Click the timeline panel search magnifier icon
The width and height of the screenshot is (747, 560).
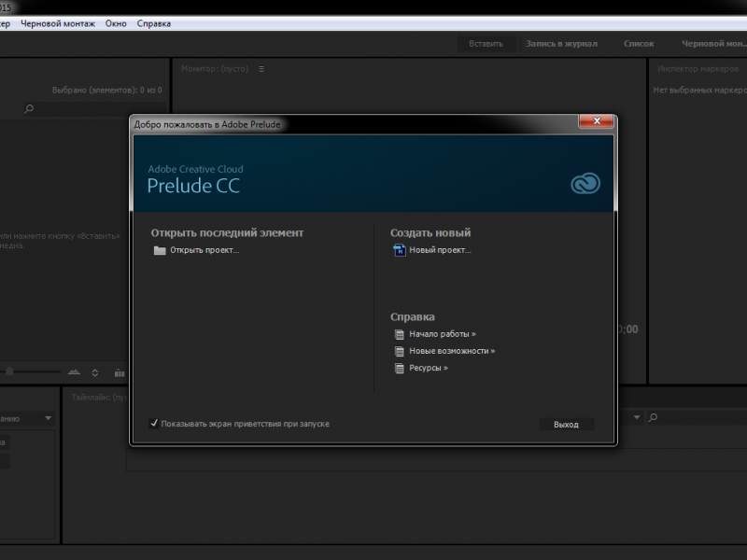[653, 417]
